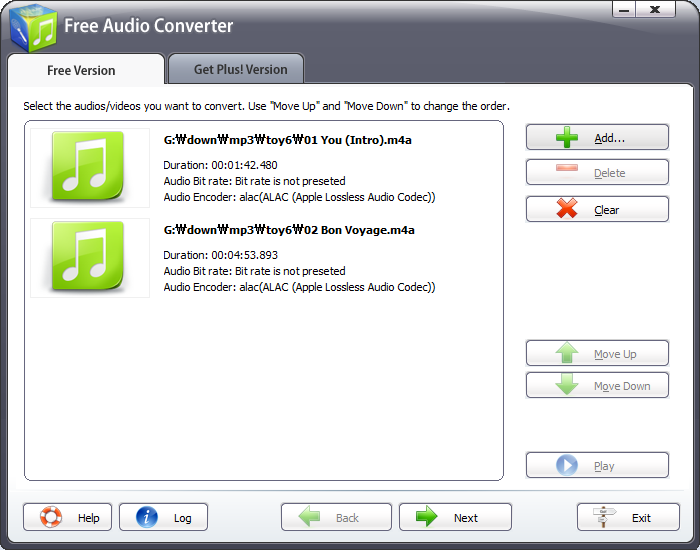Viewport: 700px width, 550px height.
Task: Click the Delete button
Action: click(597, 172)
